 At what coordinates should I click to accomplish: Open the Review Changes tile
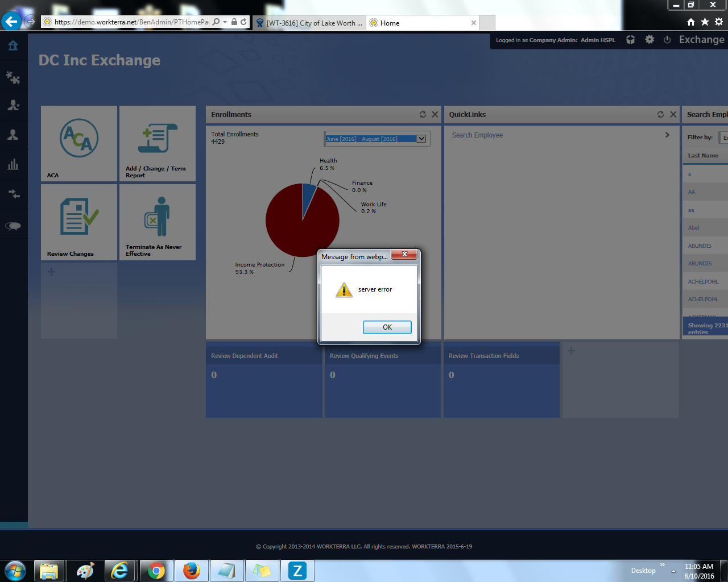tap(79, 222)
